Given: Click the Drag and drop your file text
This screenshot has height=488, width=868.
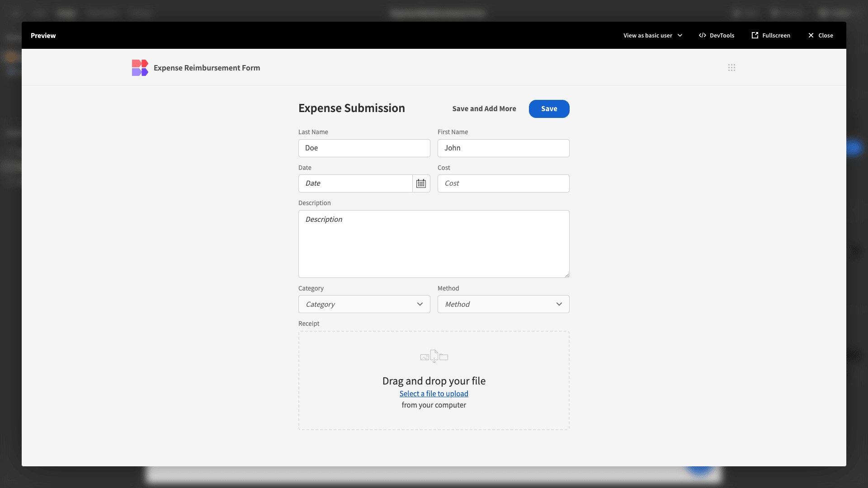Looking at the screenshot, I should (x=434, y=381).
